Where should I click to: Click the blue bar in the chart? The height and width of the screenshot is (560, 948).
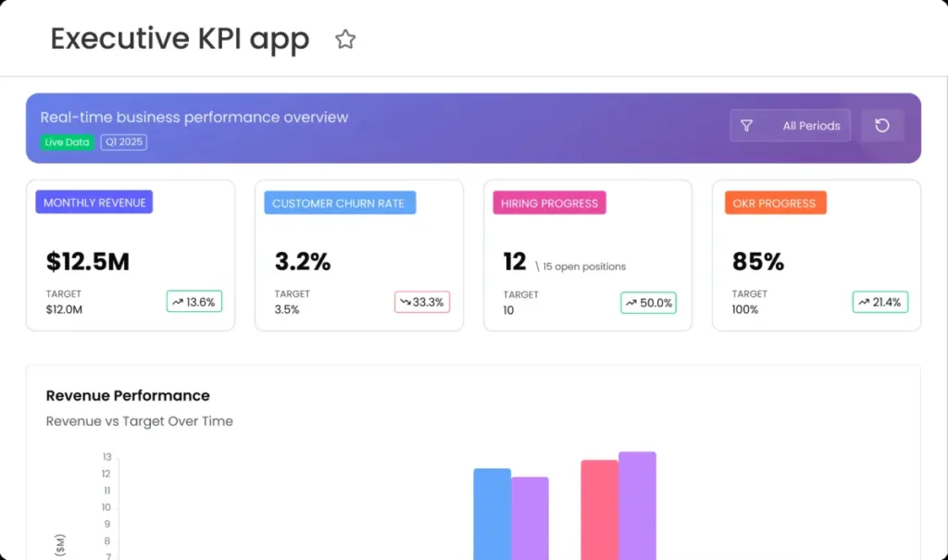point(493,514)
